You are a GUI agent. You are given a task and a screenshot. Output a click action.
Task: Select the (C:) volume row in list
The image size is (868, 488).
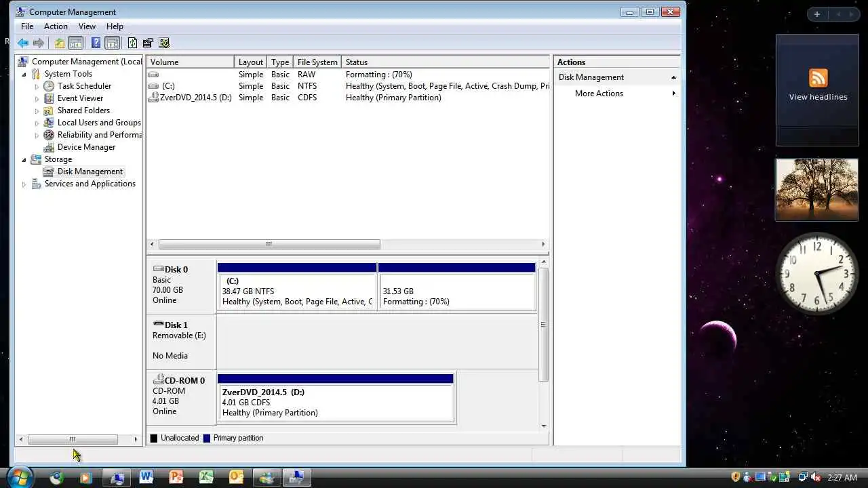(348, 86)
